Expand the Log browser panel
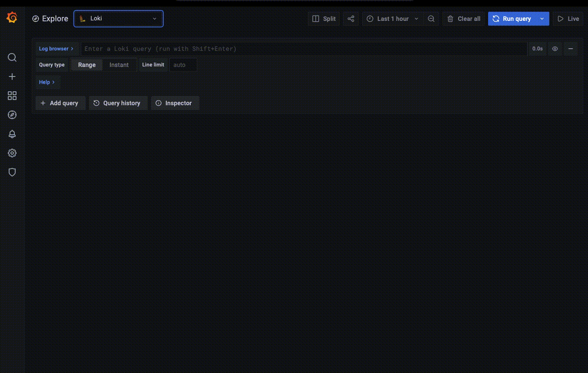588x373 pixels. pyautogui.click(x=56, y=49)
